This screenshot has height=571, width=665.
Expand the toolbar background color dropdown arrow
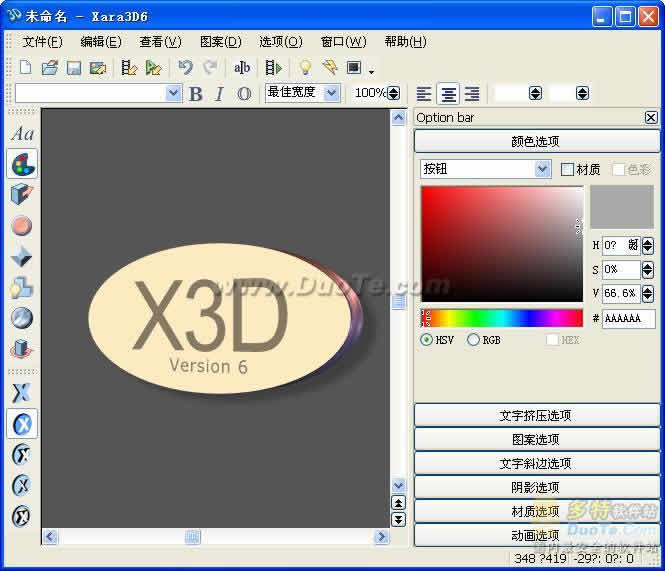372,72
